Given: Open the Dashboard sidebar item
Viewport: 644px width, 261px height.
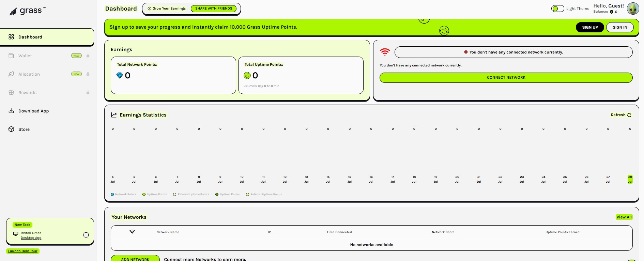Looking at the screenshot, I should tap(47, 37).
